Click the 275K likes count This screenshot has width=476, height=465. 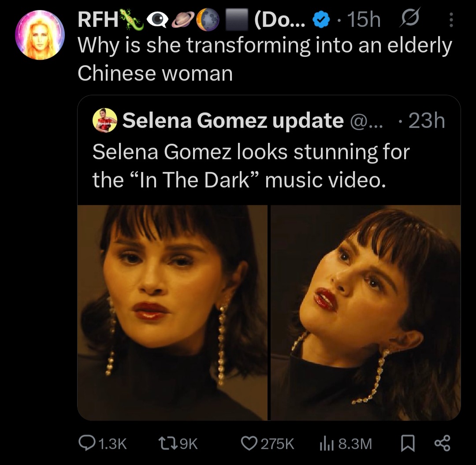click(278, 444)
